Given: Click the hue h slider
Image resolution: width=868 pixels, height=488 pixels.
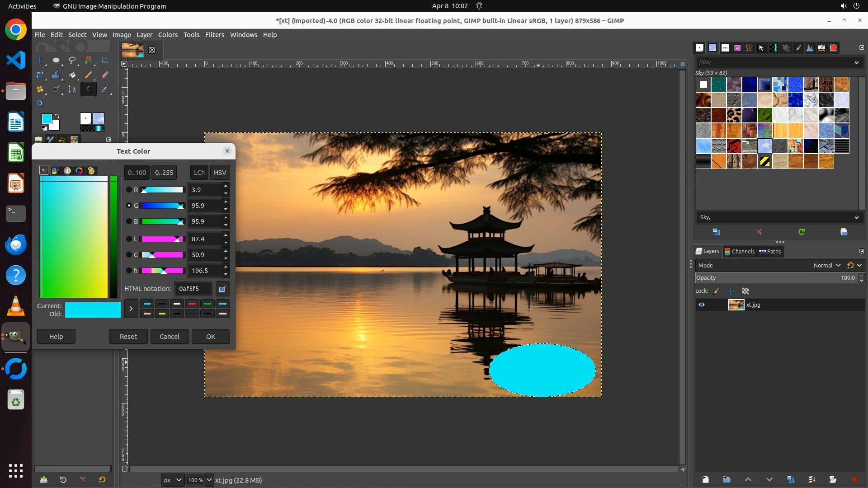Looking at the screenshot, I should (x=162, y=271).
